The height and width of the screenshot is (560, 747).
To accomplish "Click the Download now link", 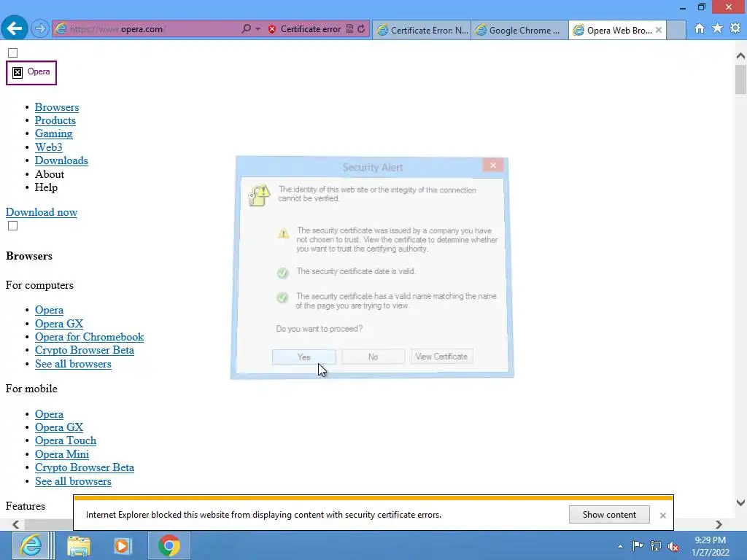I will tap(42, 212).
